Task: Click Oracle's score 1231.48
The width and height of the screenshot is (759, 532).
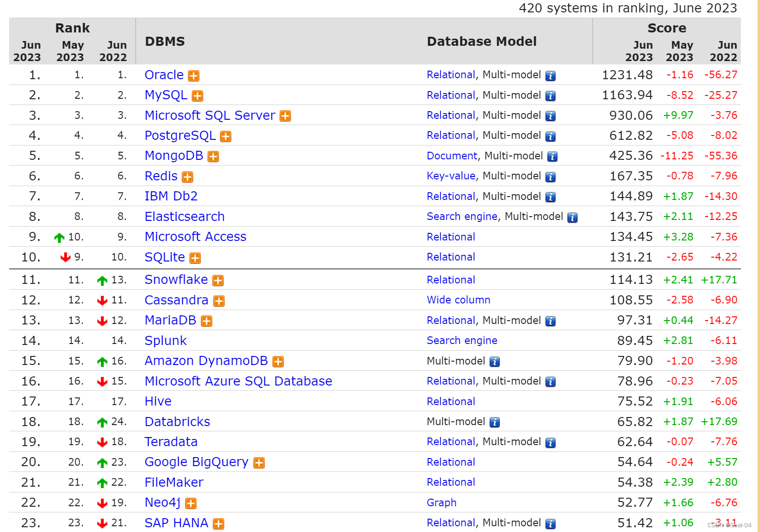Action: [627, 75]
